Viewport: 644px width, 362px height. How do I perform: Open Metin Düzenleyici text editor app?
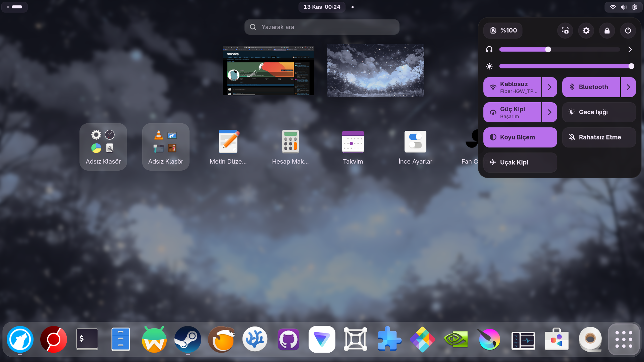pos(228,147)
